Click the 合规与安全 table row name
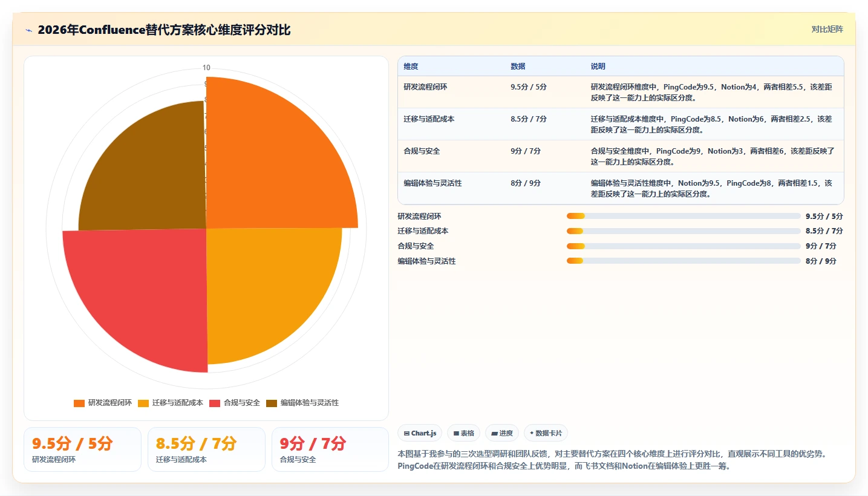The height and width of the screenshot is (496, 868). click(422, 151)
